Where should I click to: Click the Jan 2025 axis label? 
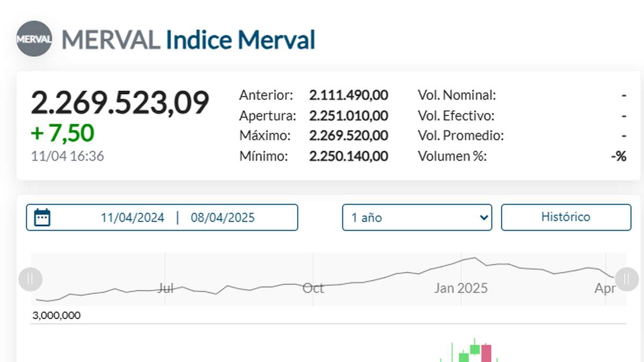point(462,288)
